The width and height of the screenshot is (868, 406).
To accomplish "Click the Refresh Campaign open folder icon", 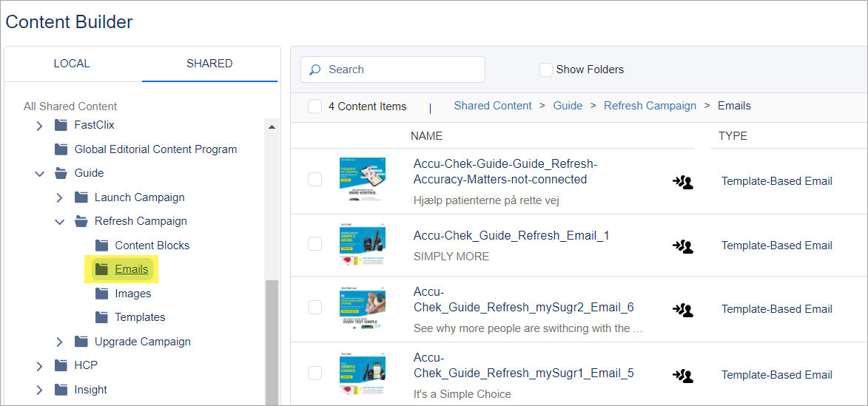I will [81, 221].
